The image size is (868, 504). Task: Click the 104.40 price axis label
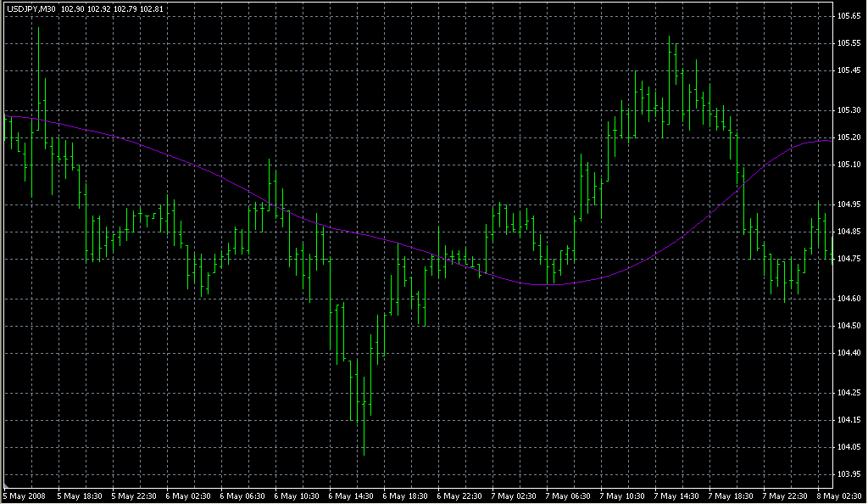coord(849,353)
